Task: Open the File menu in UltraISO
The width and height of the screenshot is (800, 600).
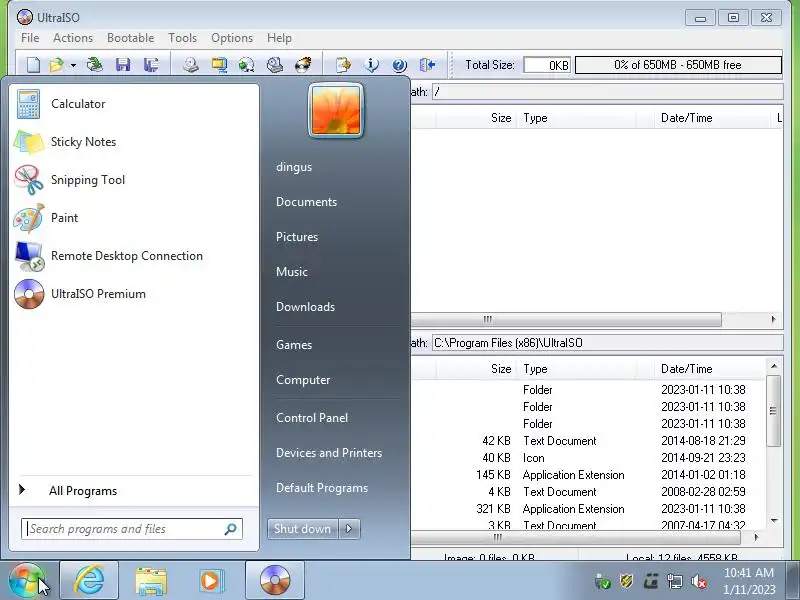Action: [x=30, y=38]
